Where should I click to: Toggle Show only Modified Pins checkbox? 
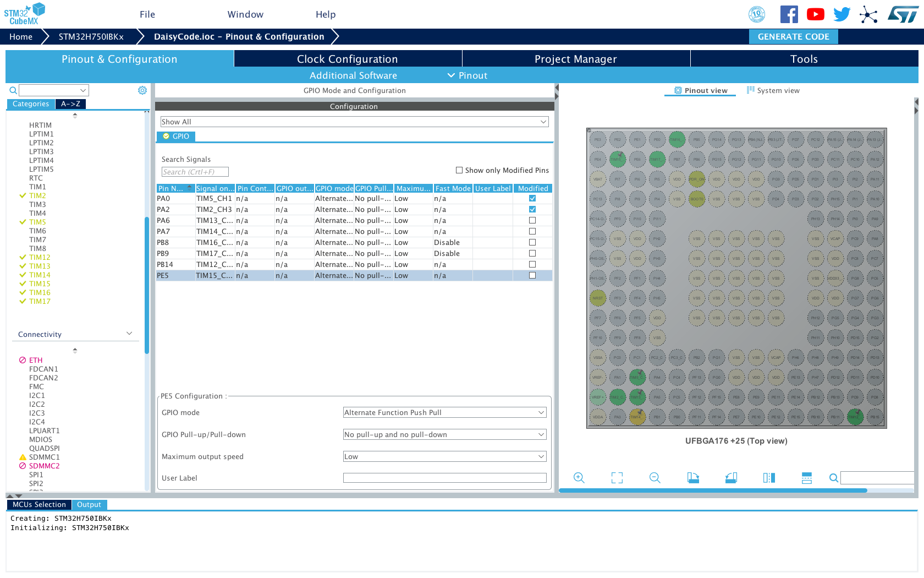[x=459, y=170]
